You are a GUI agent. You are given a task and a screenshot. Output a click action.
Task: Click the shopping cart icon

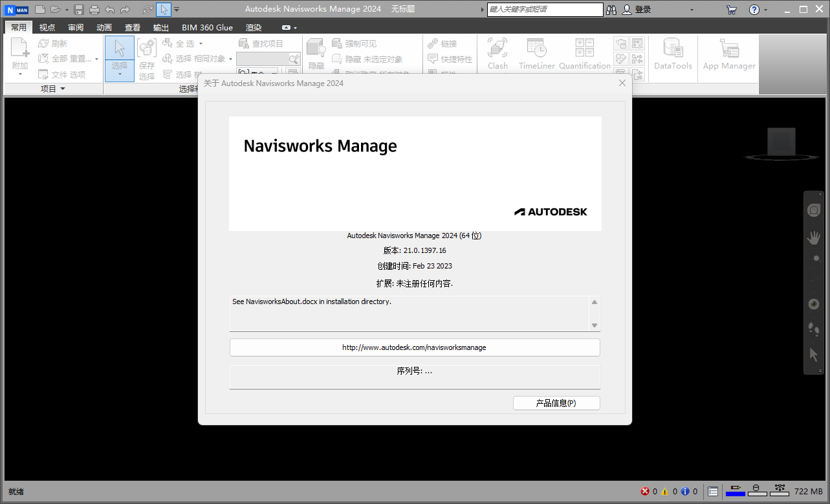(732, 10)
